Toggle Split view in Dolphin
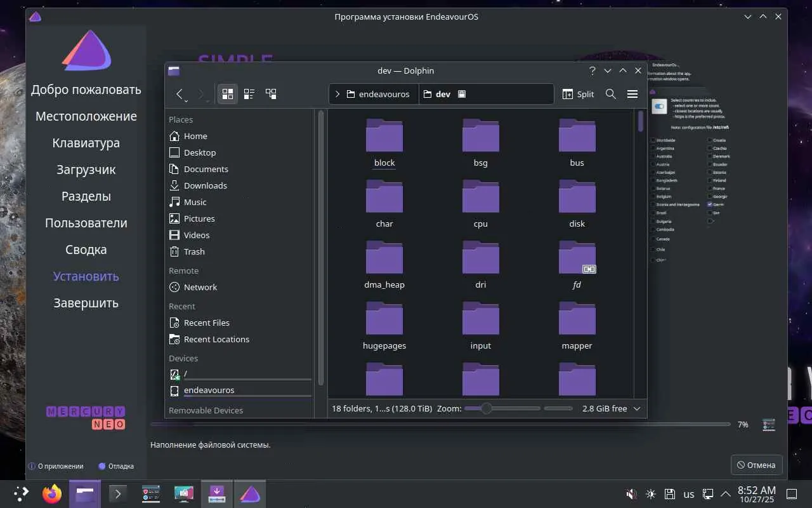Image resolution: width=812 pixels, height=508 pixels. coord(578,94)
